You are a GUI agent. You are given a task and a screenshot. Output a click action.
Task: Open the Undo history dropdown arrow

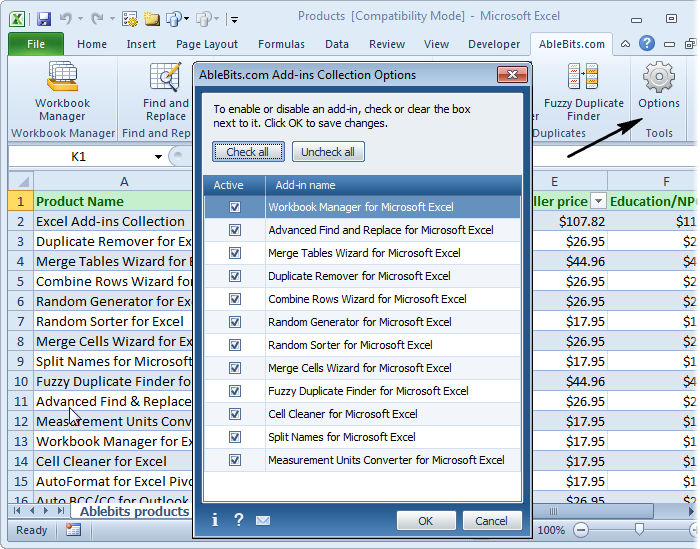(x=80, y=19)
